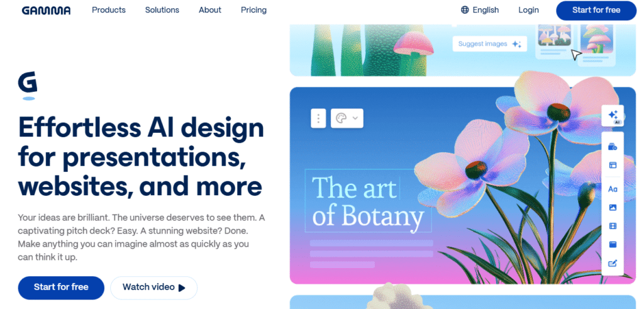This screenshot has width=644, height=309.
Task: Select the 'The art of Botany' title text box
Action: [x=368, y=201]
